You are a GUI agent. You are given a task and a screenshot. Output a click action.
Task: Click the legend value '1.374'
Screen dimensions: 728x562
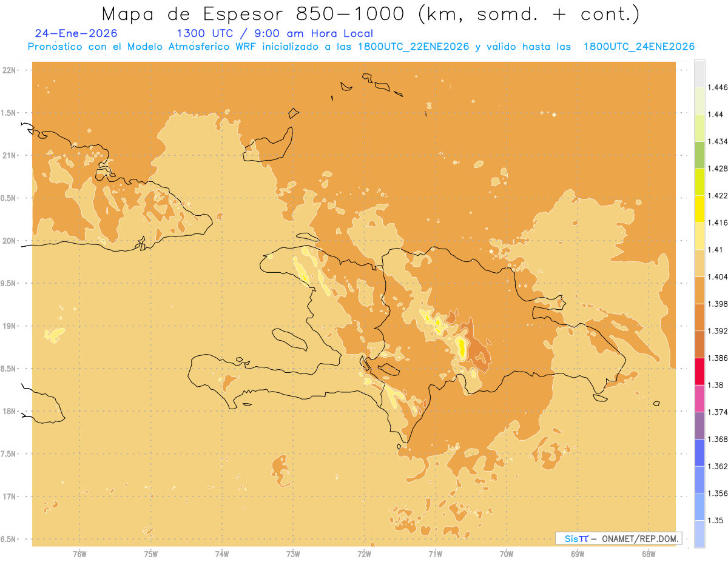(718, 412)
